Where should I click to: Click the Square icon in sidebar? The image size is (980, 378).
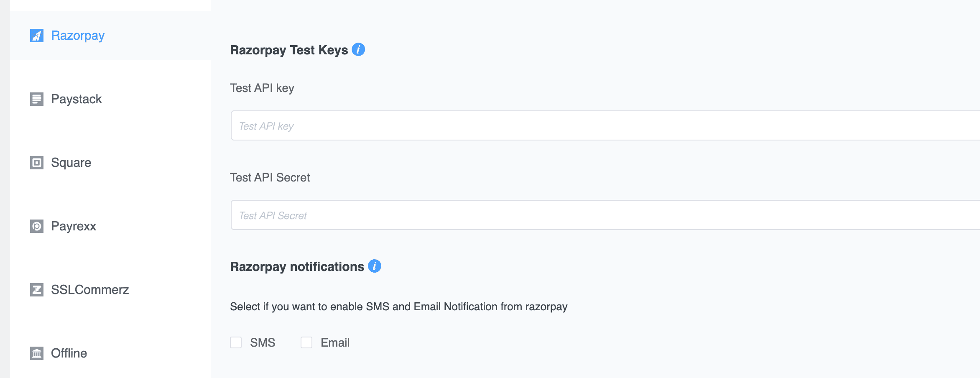(x=37, y=163)
